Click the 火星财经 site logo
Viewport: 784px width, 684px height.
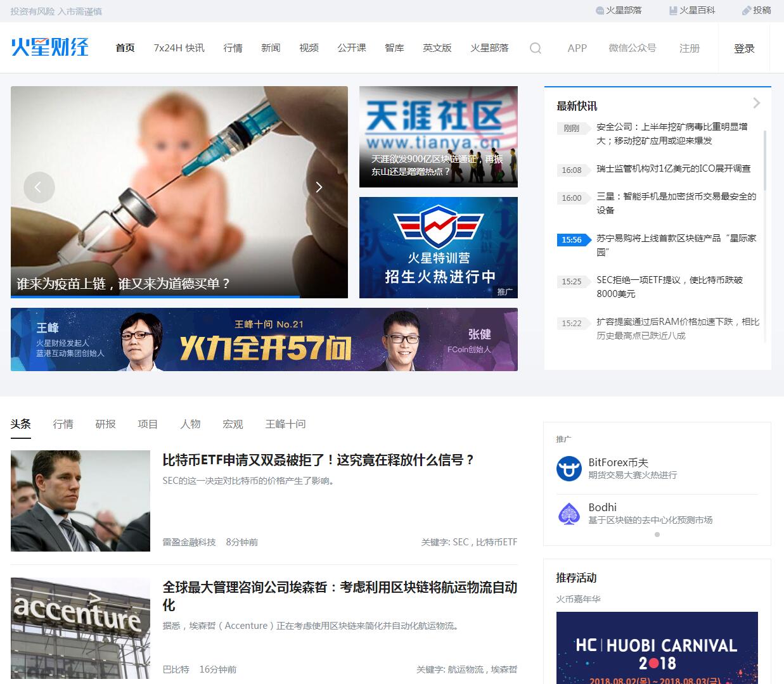pyautogui.click(x=50, y=47)
